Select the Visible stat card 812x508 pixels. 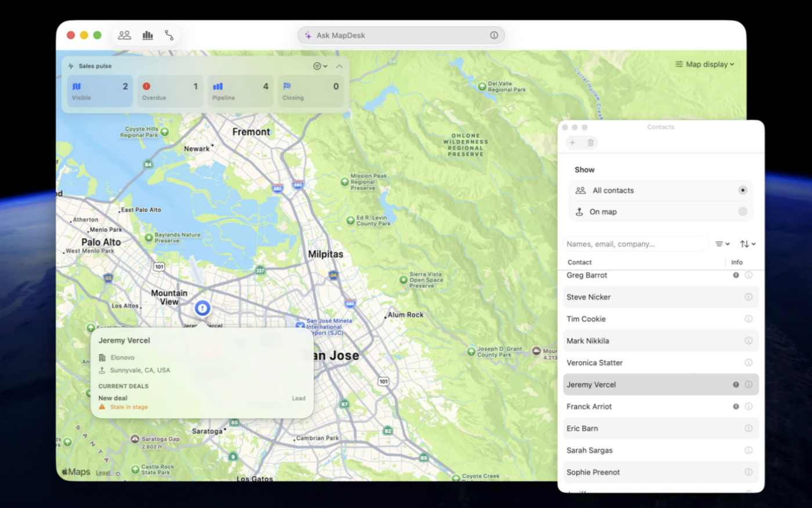point(100,91)
